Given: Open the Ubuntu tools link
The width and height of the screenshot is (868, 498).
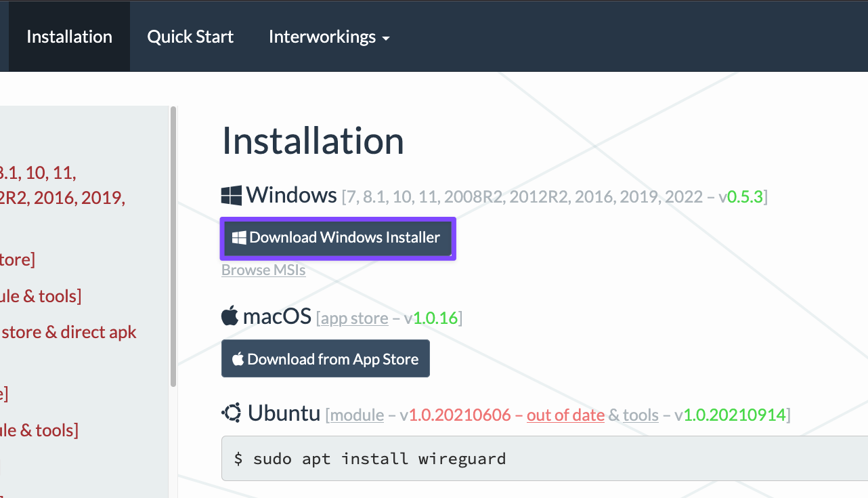Looking at the screenshot, I should 641,415.
